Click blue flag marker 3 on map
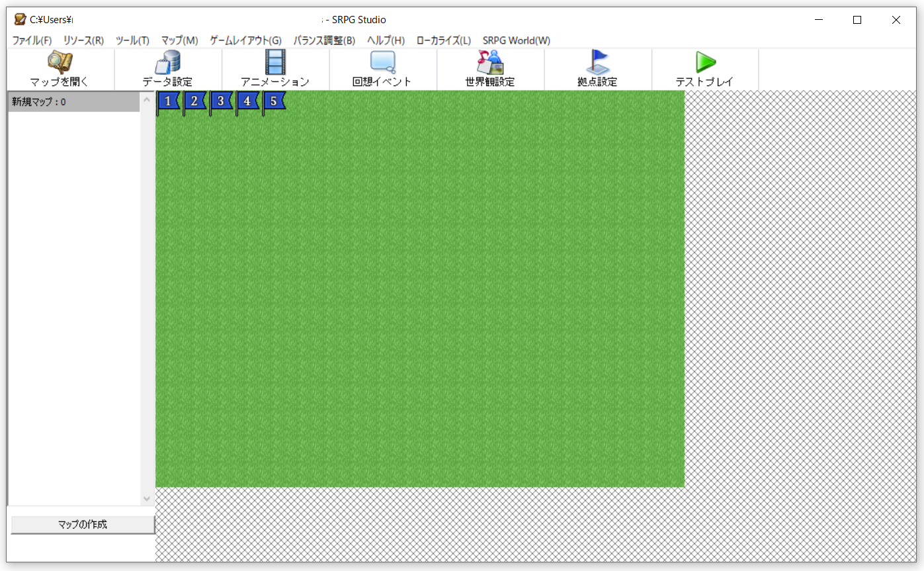The height and width of the screenshot is (571, 924). [x=222, y=101]
